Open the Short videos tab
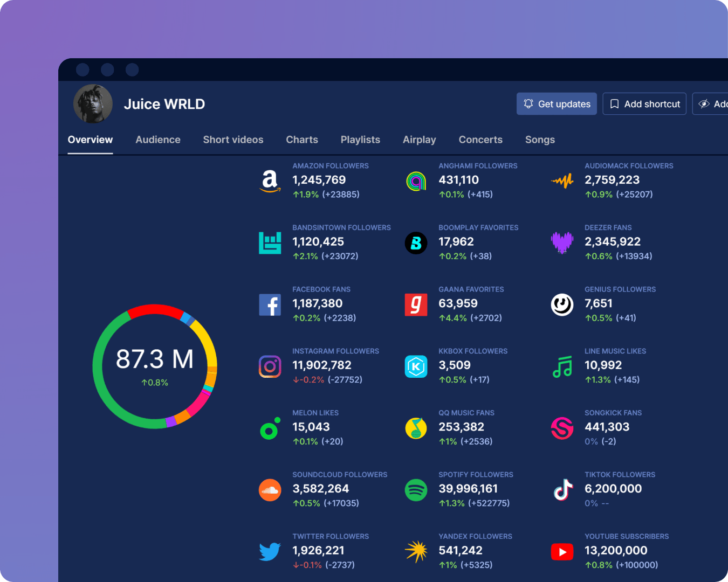The height and width of the screenshot is (582, 728). (x=233, y=140)
